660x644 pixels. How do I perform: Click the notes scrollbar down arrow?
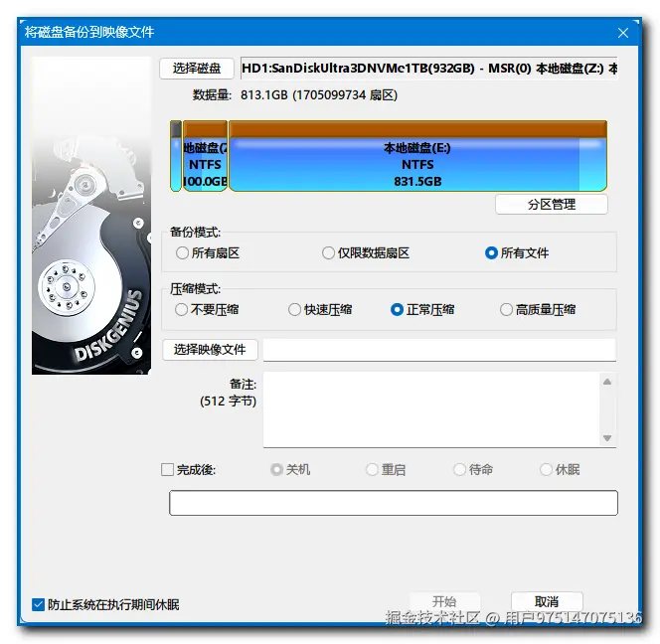607,438
